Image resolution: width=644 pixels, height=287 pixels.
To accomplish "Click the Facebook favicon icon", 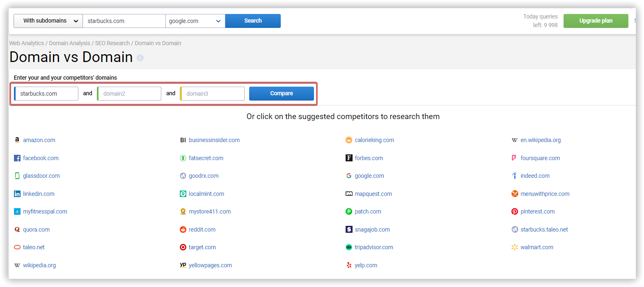I will click(17, 158).
